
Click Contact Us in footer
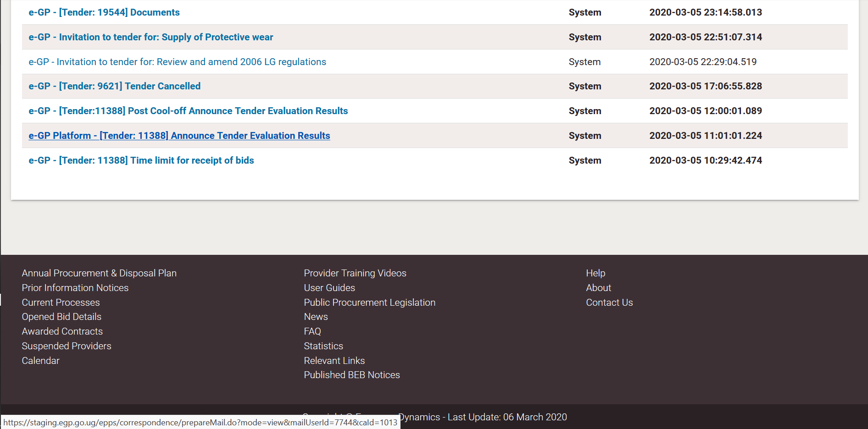609,302
